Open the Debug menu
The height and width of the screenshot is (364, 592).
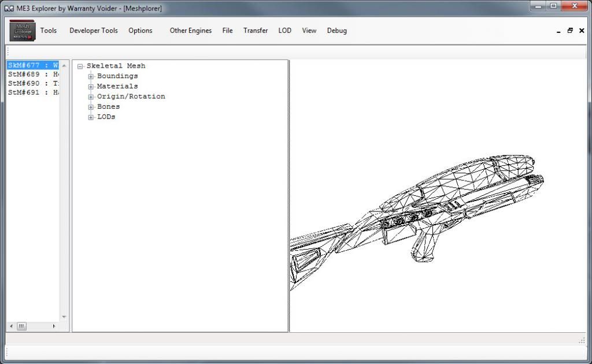coord(337,31)
